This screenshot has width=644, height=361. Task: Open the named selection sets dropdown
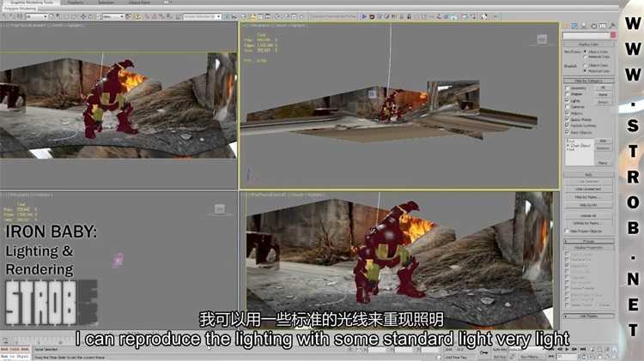202,17
